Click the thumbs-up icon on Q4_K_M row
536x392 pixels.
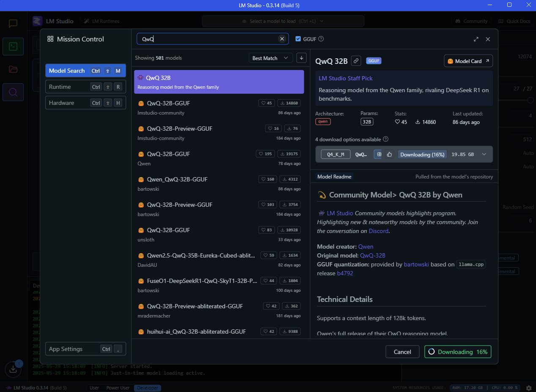[389, 154]
